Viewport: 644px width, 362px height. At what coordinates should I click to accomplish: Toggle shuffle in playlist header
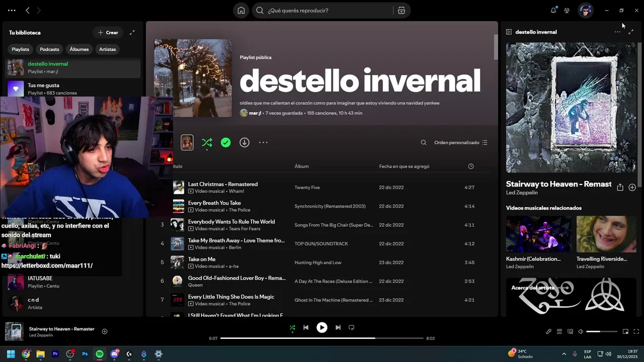[207, 143]
